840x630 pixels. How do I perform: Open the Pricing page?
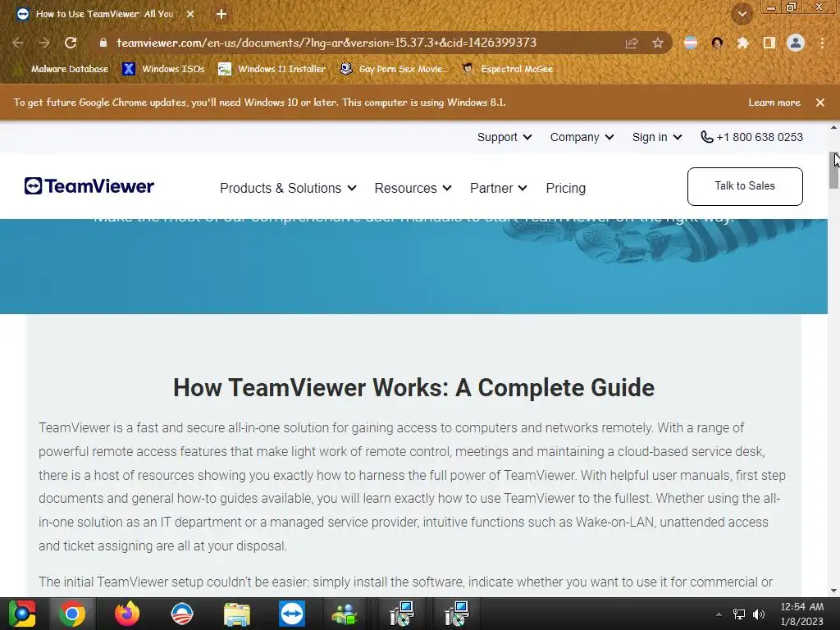tap(566, 188)
